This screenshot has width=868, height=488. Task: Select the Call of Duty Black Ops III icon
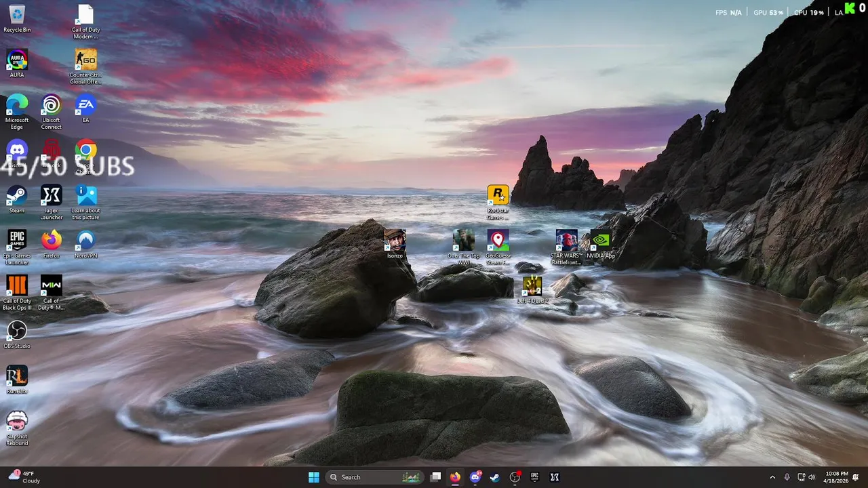(x=17, y=293)
